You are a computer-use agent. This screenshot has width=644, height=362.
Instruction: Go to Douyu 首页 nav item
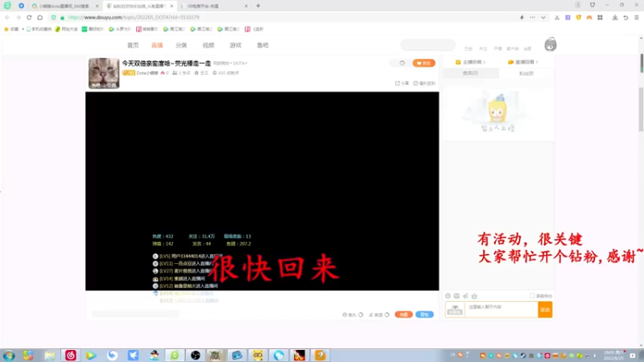(x=133, y=45)
